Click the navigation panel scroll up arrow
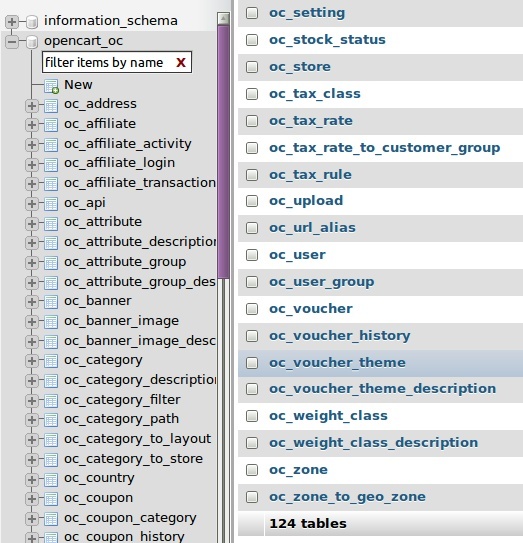The image size is (523, 543). (x=223, y=18)
